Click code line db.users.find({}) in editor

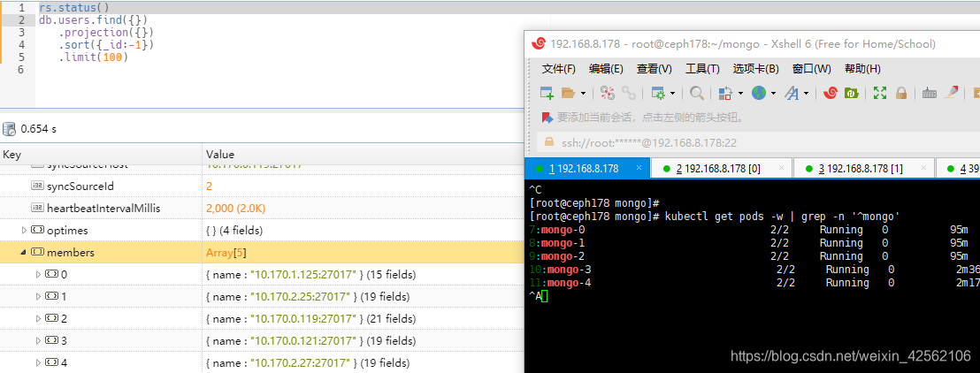point(94,20)
